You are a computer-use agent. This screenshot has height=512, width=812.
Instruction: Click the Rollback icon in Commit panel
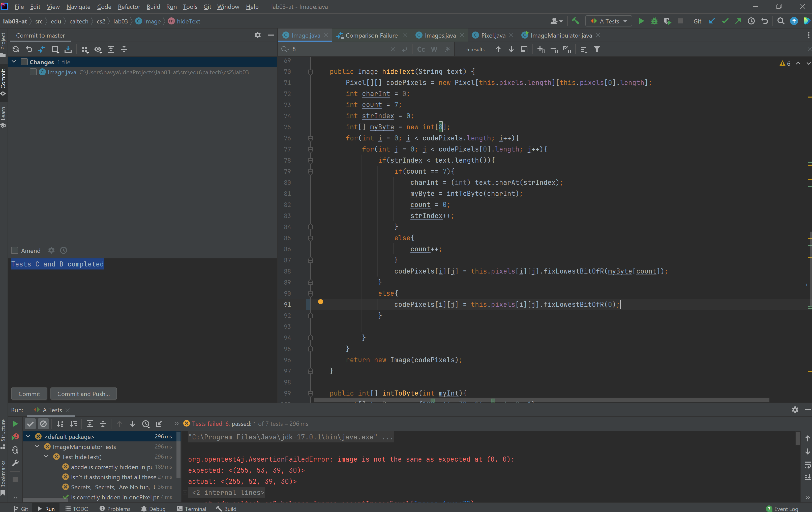click(29, 49)
